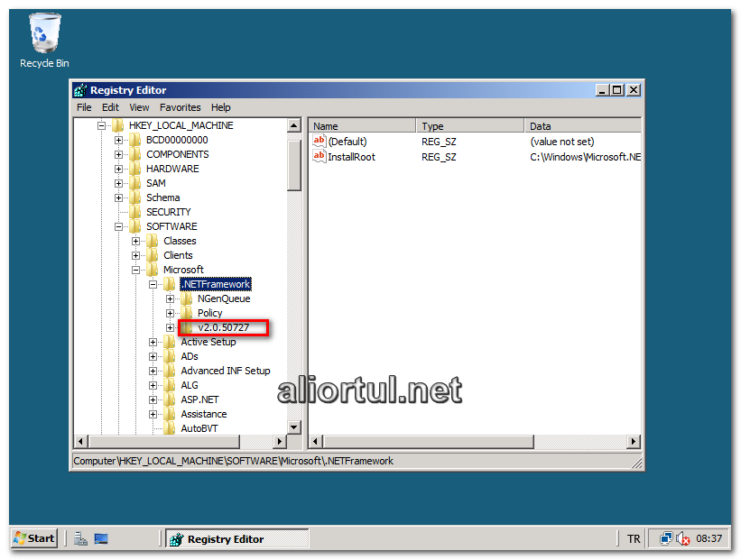Click the 08:37 taskbar clock
Viewport: 741px width, 560px height.
709,538
